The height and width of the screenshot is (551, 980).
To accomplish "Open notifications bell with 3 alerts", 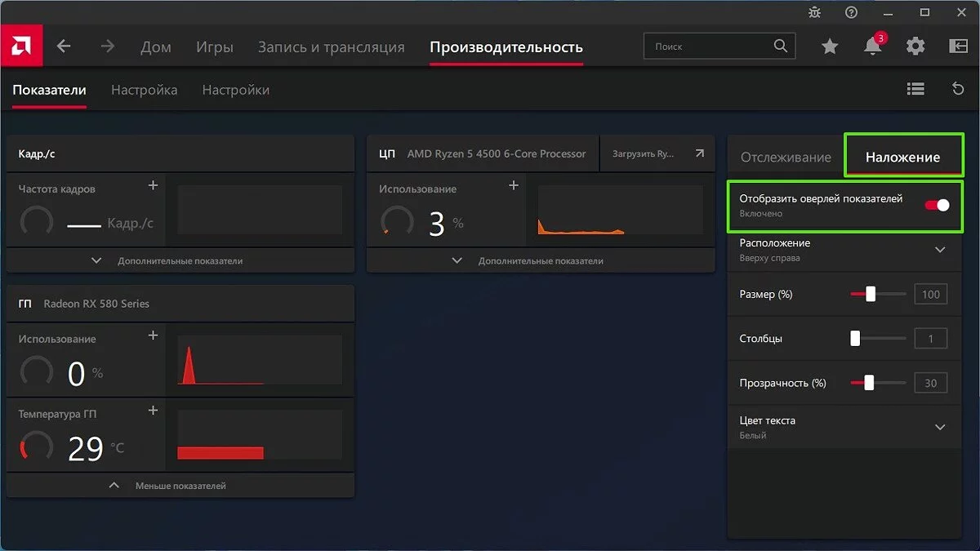I will click(872, 47).
